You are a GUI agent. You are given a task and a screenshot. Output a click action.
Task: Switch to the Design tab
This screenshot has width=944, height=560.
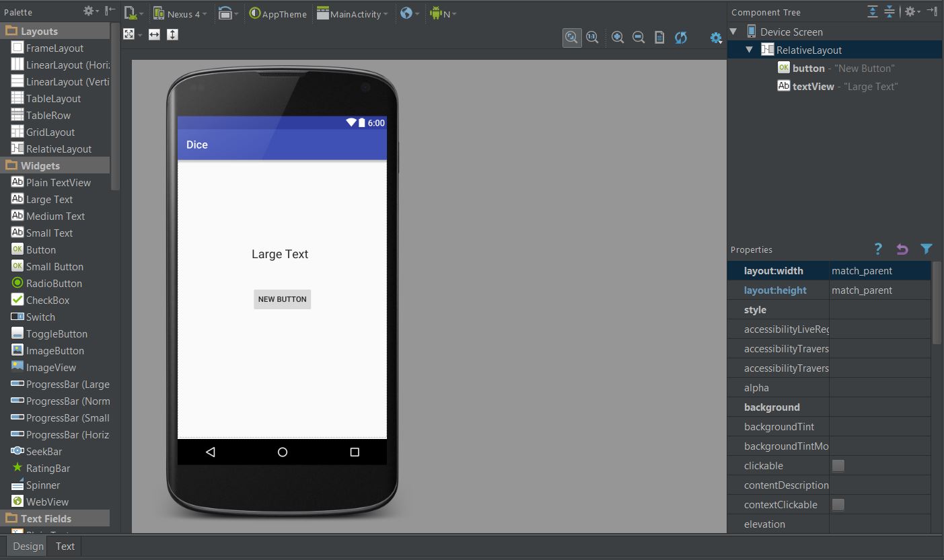click(x=28, y=546)
